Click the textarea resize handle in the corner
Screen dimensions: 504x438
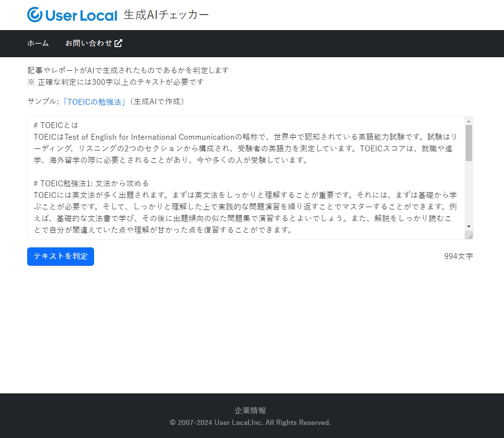(469, 235)
